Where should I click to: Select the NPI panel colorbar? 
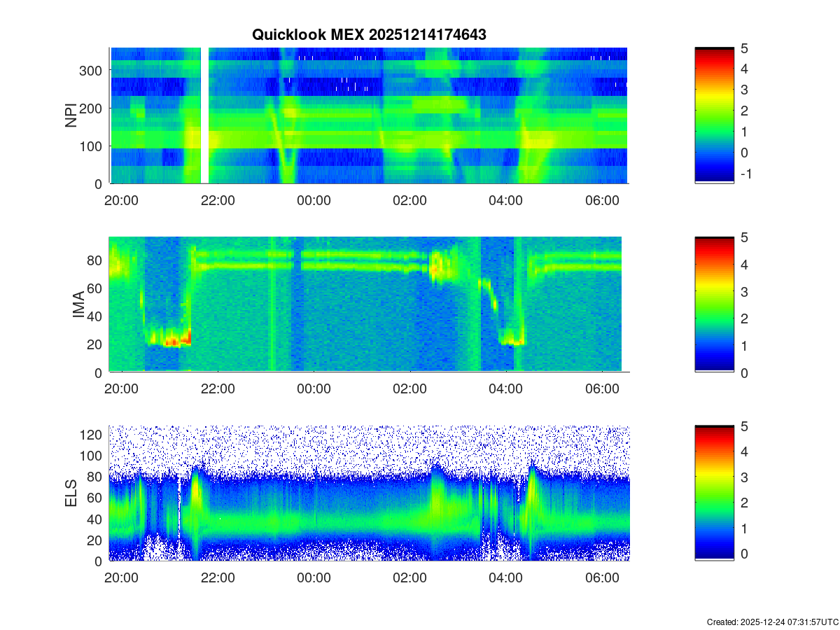pos(714,115)
